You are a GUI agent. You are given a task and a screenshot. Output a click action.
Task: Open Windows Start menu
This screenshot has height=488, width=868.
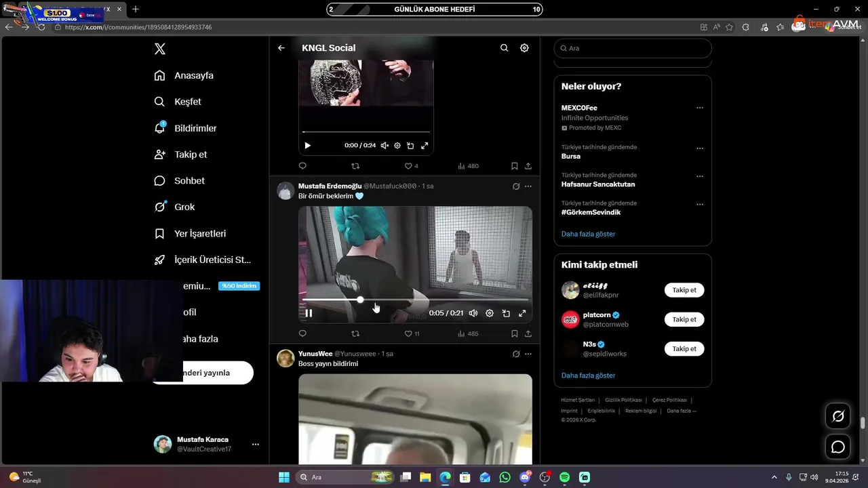[x=283, y=477]
